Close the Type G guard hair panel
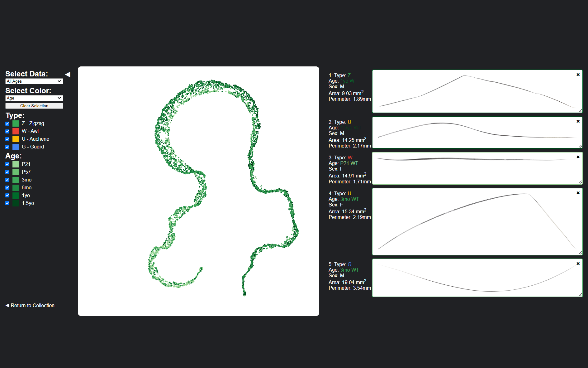The image size is (588, 368). [x=578, y=264]
